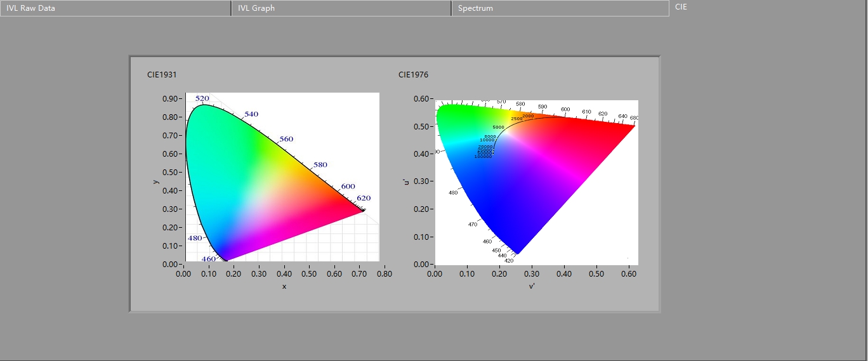The image size is (868, 361).
Task: Click the 520 wavelength label on CIE1931
Action: [x=202, y=98]
